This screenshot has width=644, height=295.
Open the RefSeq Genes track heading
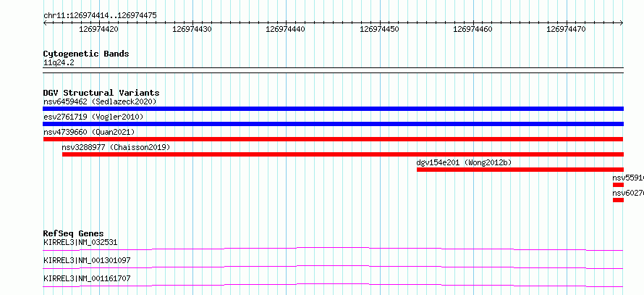74,233
